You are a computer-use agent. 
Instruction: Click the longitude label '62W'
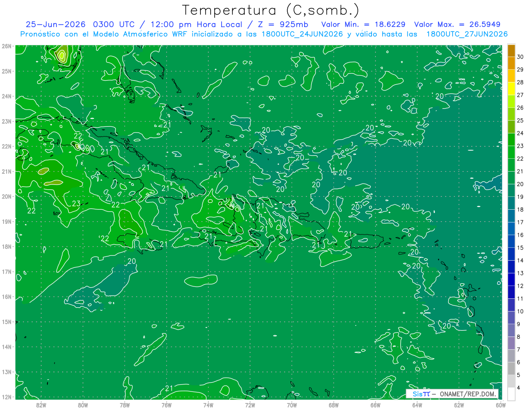point(459,405)
